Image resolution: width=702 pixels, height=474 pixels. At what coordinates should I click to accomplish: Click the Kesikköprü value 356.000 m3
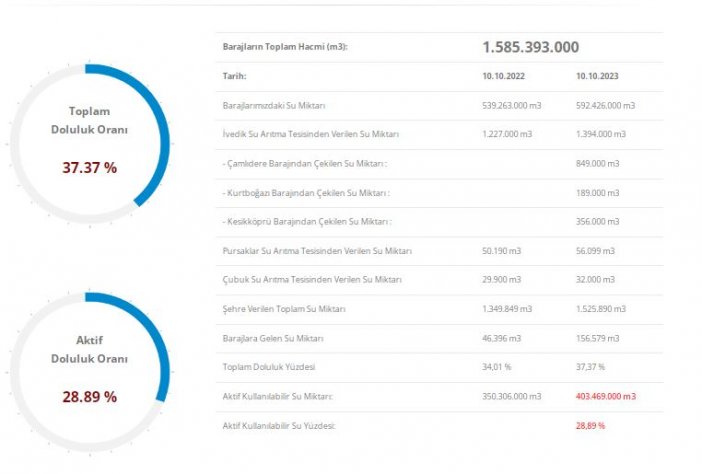(598, 222)
